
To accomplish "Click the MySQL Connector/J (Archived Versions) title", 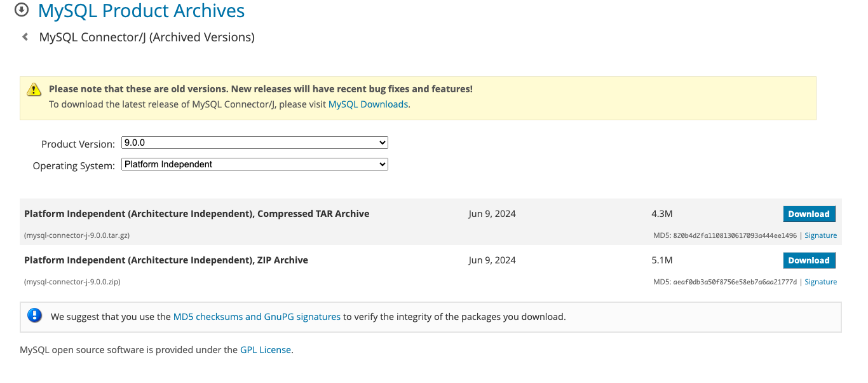I will pyautogui.click(x=147, y=37).
